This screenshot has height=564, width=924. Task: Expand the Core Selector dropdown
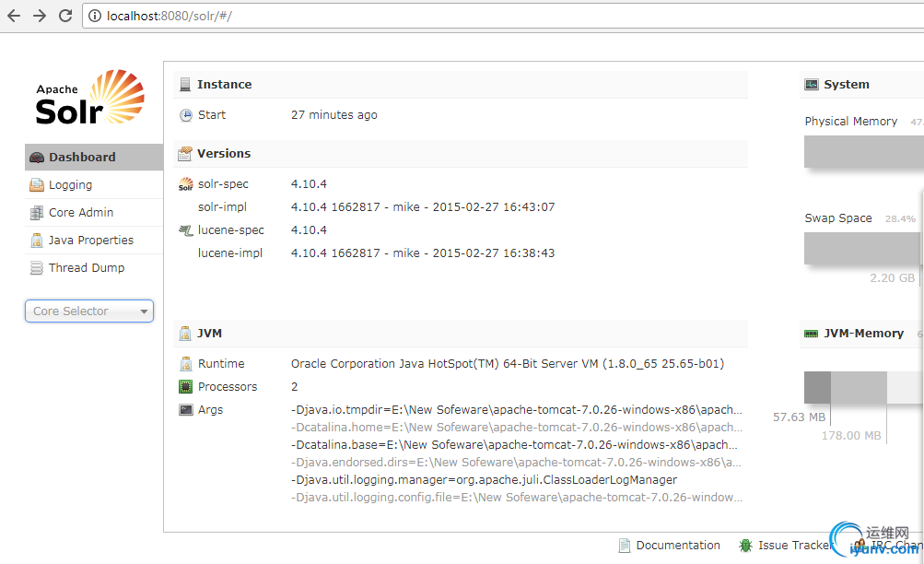89,311
